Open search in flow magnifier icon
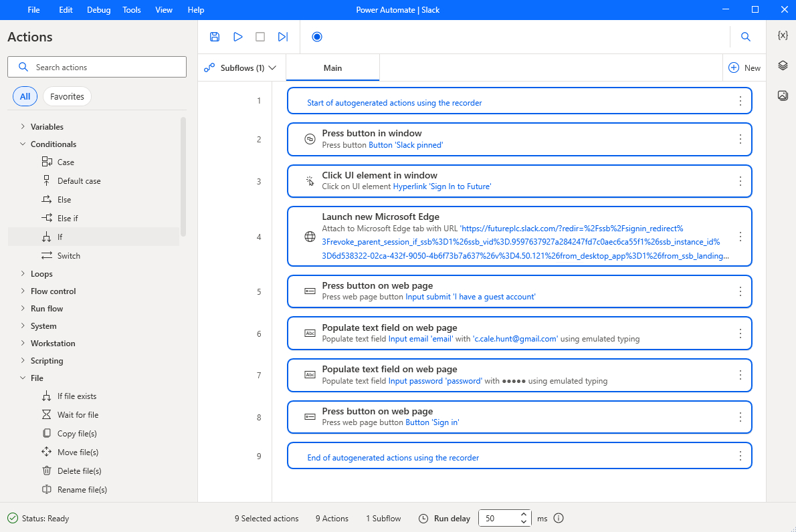 (745, 37)
